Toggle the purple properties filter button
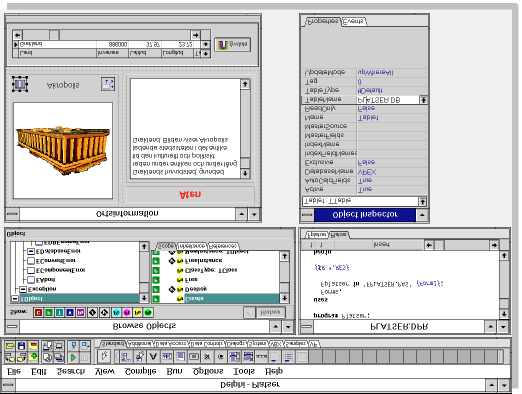Viewport: 522px width, 394px height. tap(80, 312)
